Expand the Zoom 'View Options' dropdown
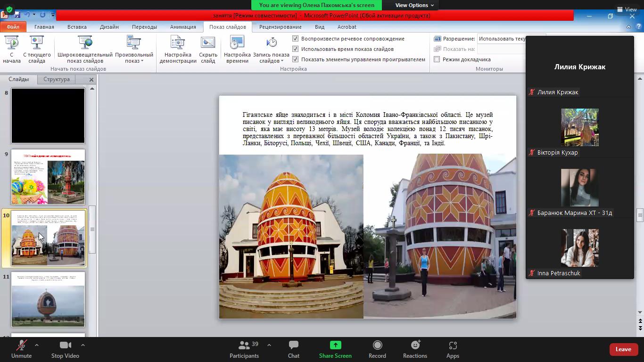This screenshot has height=362, width=644. tap(414, 5)
